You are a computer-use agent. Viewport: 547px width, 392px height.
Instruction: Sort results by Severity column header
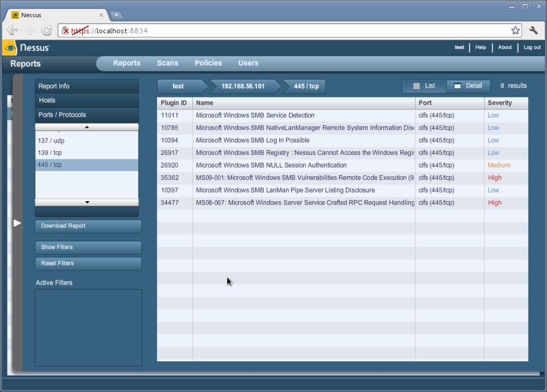500,103
